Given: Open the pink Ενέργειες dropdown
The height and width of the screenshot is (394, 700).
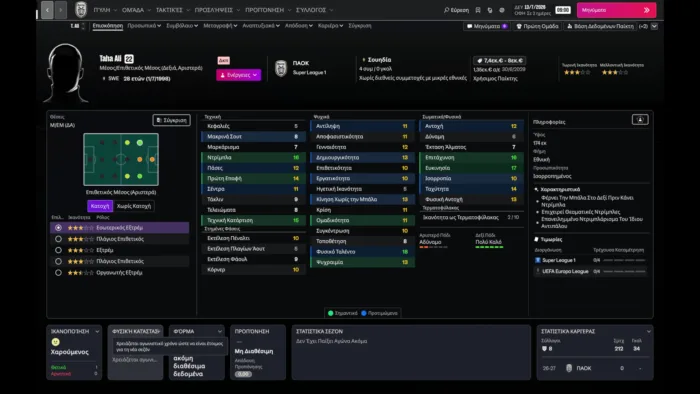Looking at the screenshot, I should [x=238, y=75].
